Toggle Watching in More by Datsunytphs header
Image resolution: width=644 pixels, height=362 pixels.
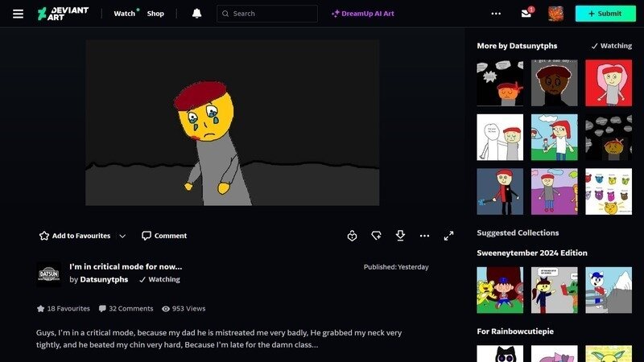click(611, 46)
